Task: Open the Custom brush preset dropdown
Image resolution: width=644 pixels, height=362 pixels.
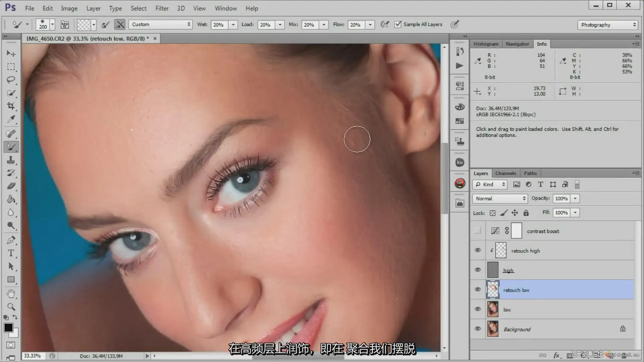Action: tap(160, 24)
